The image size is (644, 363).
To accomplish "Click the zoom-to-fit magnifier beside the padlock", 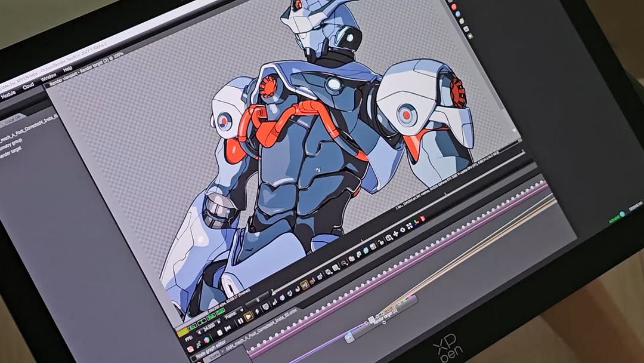I will click(x=389, y=238).
